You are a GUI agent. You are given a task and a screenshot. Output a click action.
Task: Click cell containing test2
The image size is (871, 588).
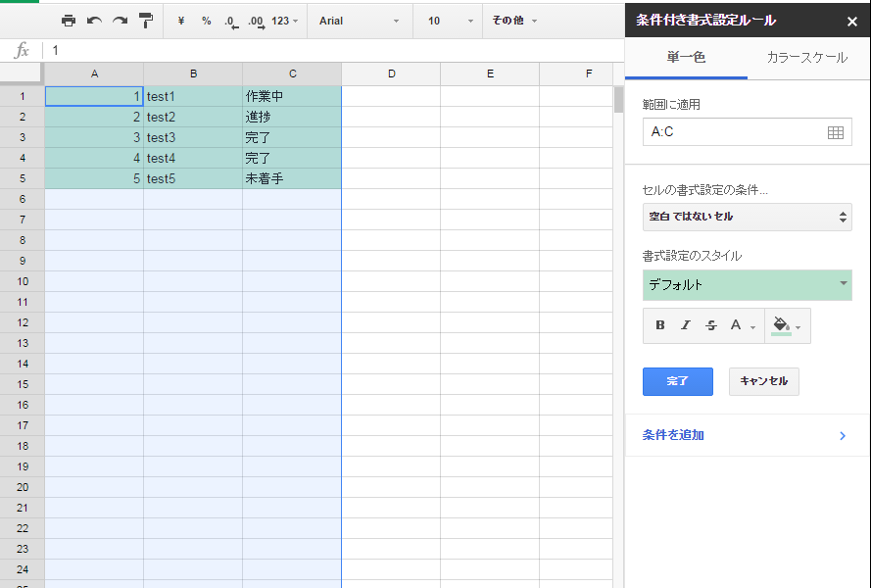click(x=193, y=117)
